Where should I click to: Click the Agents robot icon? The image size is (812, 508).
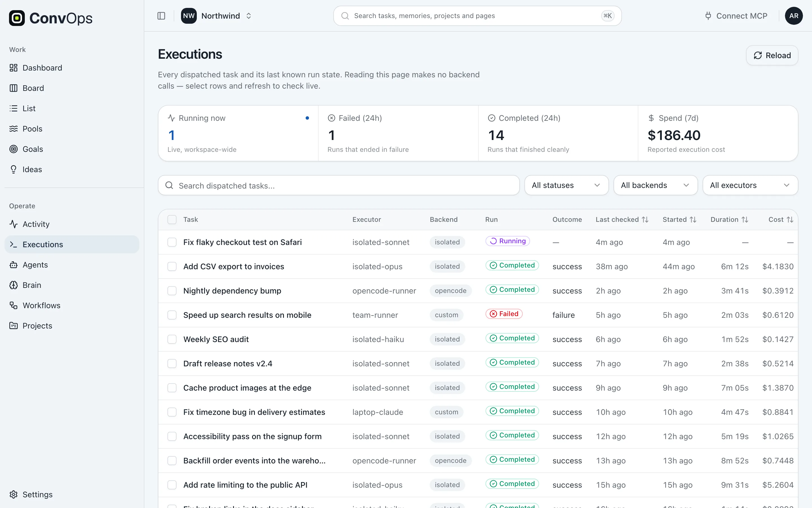coord(14,265)
